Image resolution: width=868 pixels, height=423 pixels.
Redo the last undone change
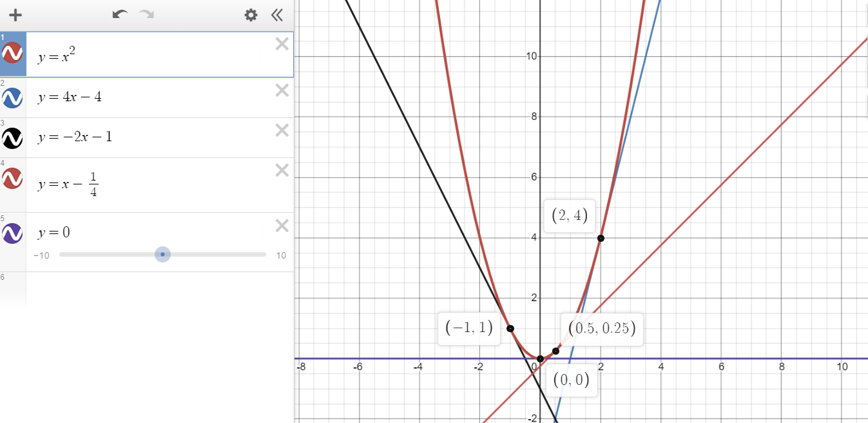click(147, 15)
